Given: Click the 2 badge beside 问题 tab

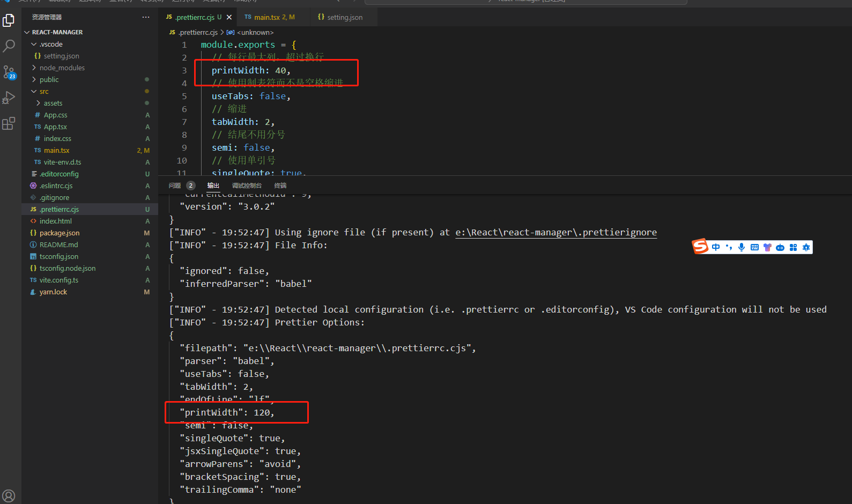Looking at the screenshot, I should pyautogui.click(x=191, y=186).
